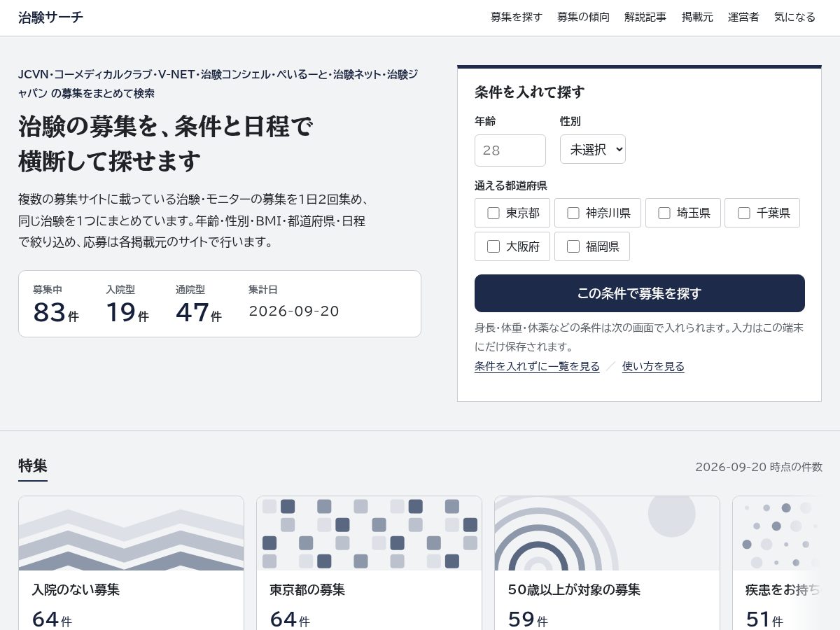Click the 東京都の募集 card title
Screen dimensions: 840x630
(307, 590)
